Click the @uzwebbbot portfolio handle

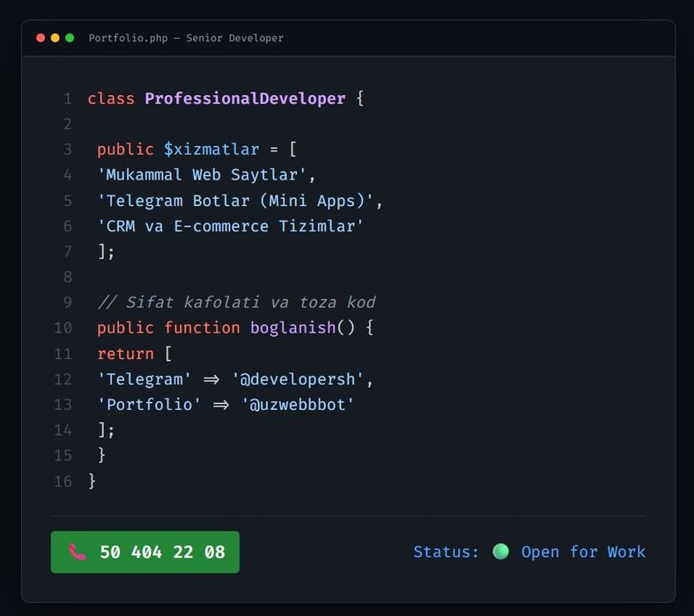point(298,405)
